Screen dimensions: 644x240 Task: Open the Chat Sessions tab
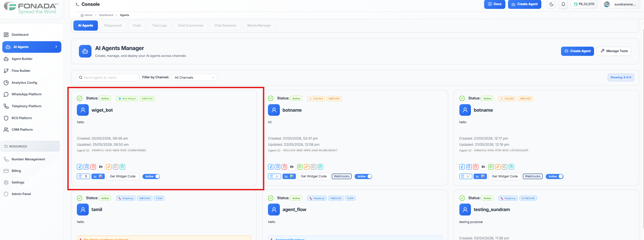pos(225,26)
